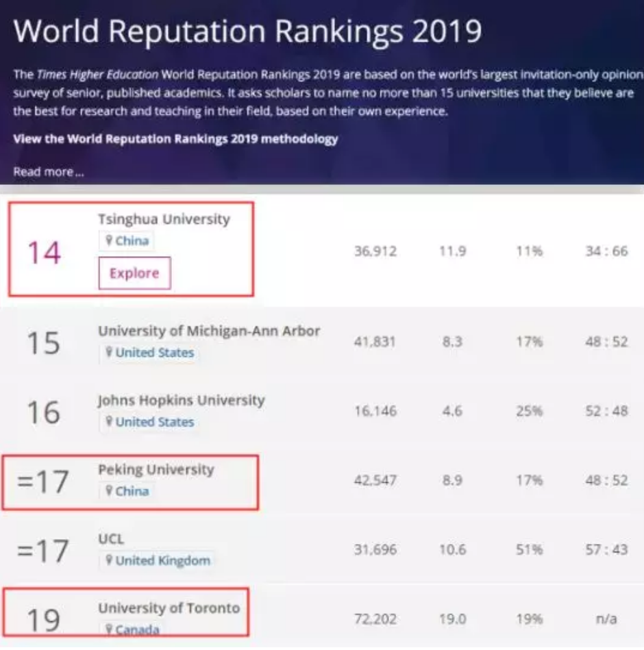Click rank number 15

coord(43,342)
